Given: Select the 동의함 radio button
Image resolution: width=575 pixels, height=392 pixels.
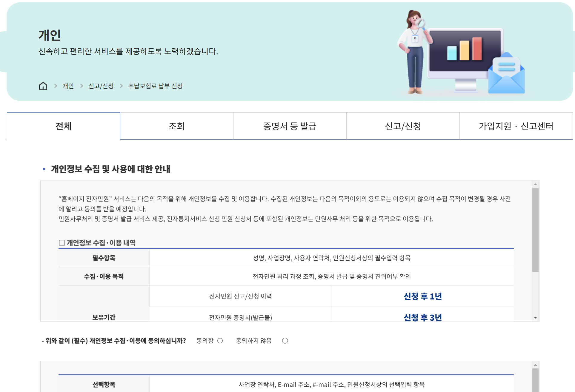Looking at the screenshot, I should pyautogui.click(x=220, y=340).
